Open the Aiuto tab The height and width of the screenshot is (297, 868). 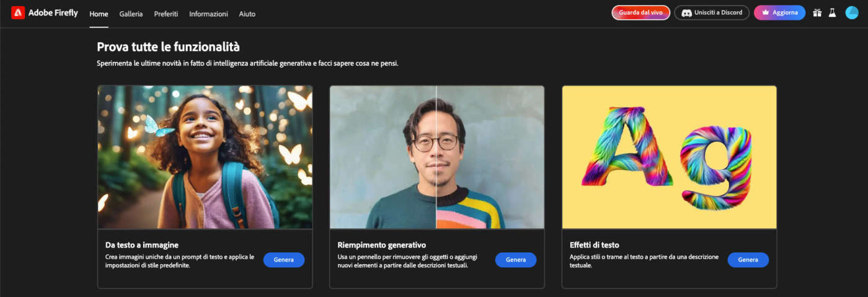(247, 14)
